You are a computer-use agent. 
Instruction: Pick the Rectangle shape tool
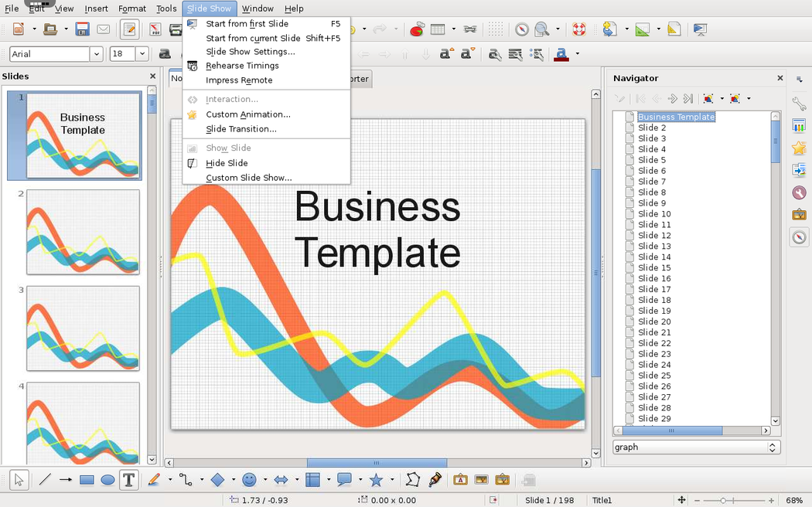coord(87,480)
